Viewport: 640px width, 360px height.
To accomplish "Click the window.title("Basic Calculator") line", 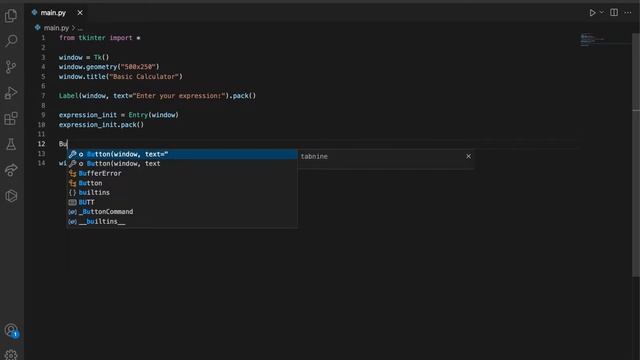I will click(121, 76).
